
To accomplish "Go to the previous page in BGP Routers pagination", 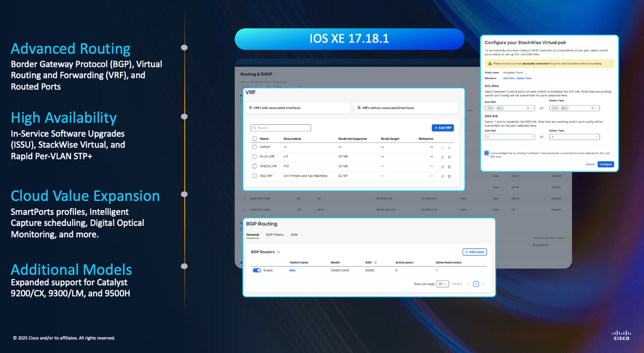I will pyautogui.click(x=469, y=284).
